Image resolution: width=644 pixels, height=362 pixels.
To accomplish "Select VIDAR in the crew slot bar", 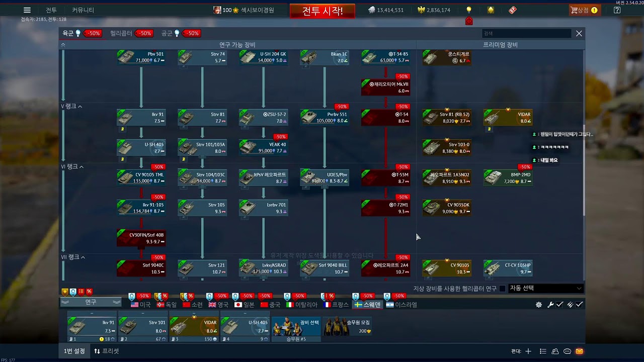I will [194, 326].
